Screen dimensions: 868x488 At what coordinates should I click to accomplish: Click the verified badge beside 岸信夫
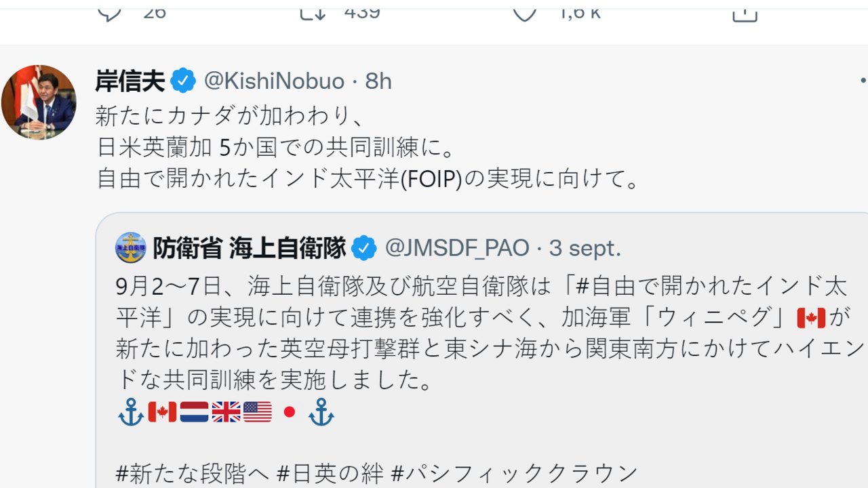pos(183,81)
